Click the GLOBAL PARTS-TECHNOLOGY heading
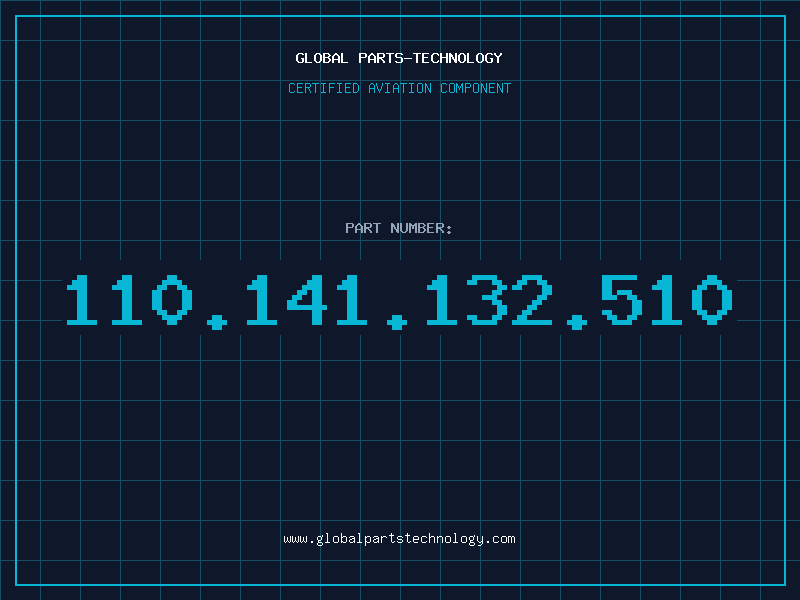The image size is (800, 600). [x=399, y=58]
